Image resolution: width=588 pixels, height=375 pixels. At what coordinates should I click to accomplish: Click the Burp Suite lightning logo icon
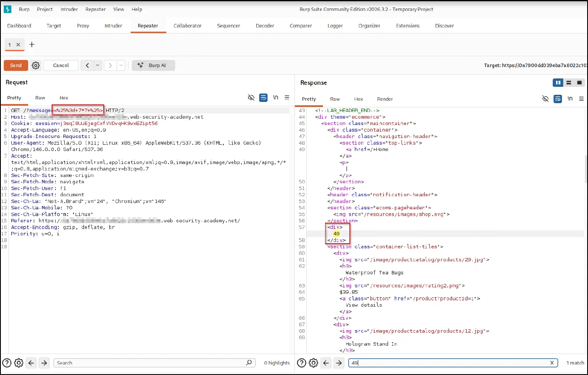coord(7,9)
